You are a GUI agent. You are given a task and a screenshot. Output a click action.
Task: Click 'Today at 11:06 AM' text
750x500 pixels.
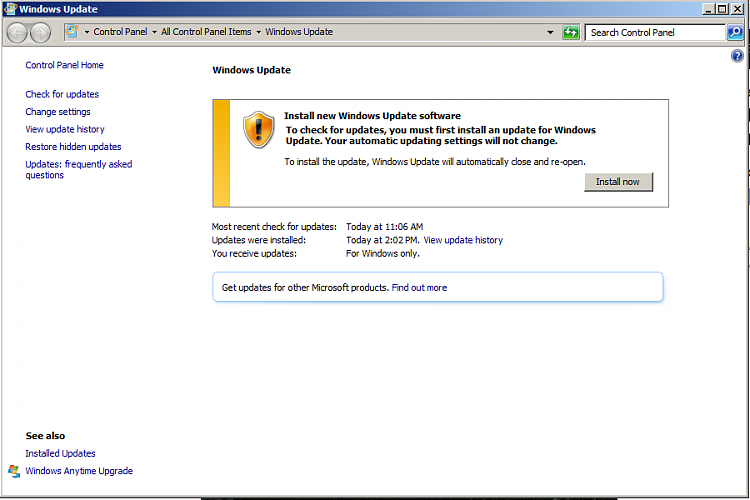pos(385,227)
